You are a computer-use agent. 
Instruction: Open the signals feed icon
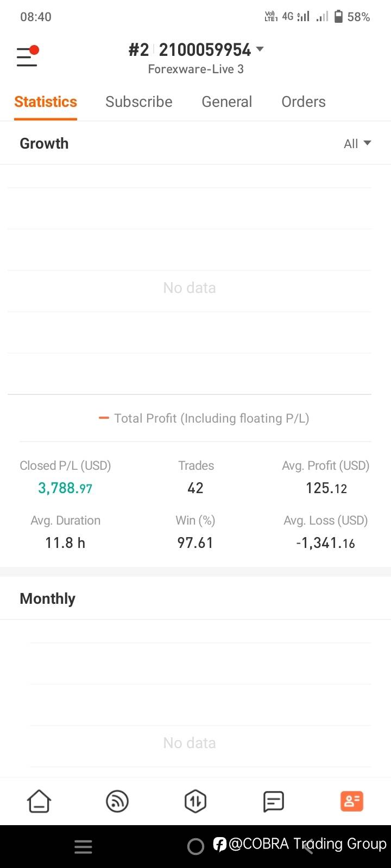[x=117, y=801]
